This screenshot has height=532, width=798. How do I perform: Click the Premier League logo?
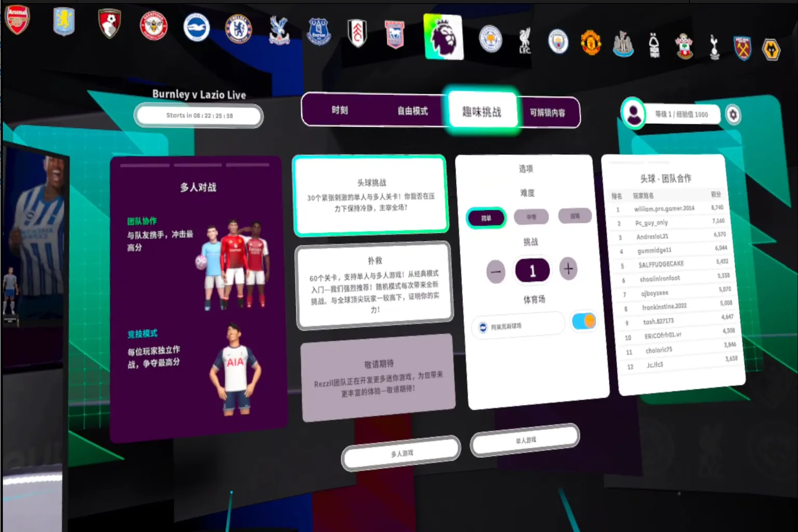(x=444, y=37)
